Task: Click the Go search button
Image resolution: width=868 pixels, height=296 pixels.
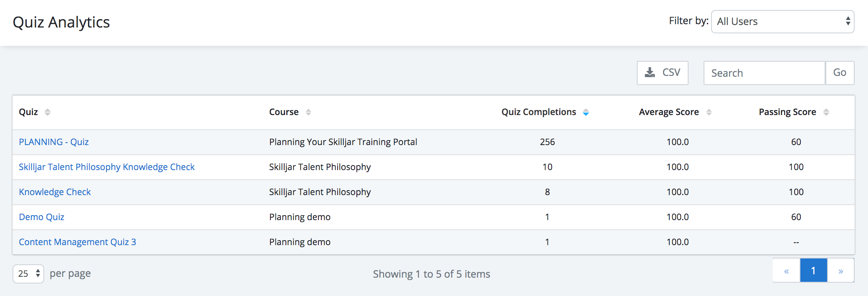Action: coord(840,73)
